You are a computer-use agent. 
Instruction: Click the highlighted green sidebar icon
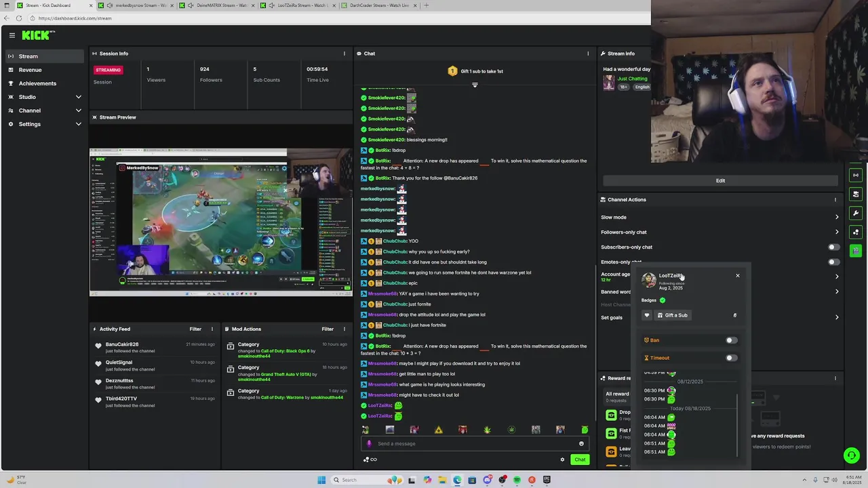tap(856, 251)
